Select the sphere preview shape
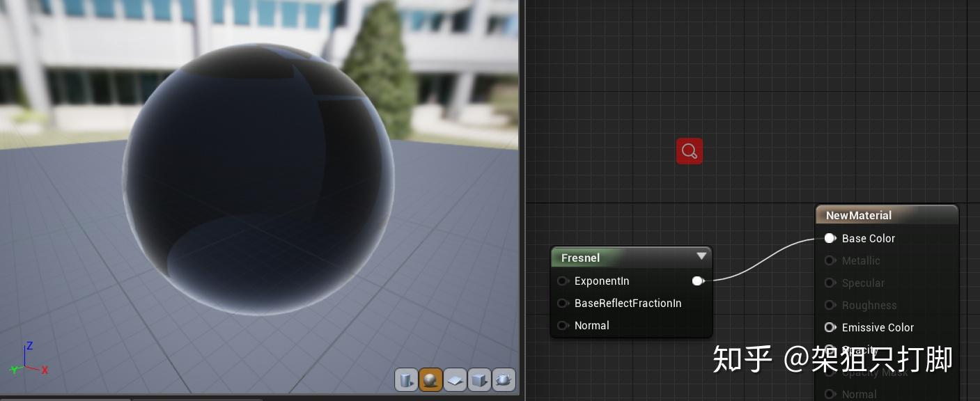Viewport: 980px width, 401px height. 430,379
